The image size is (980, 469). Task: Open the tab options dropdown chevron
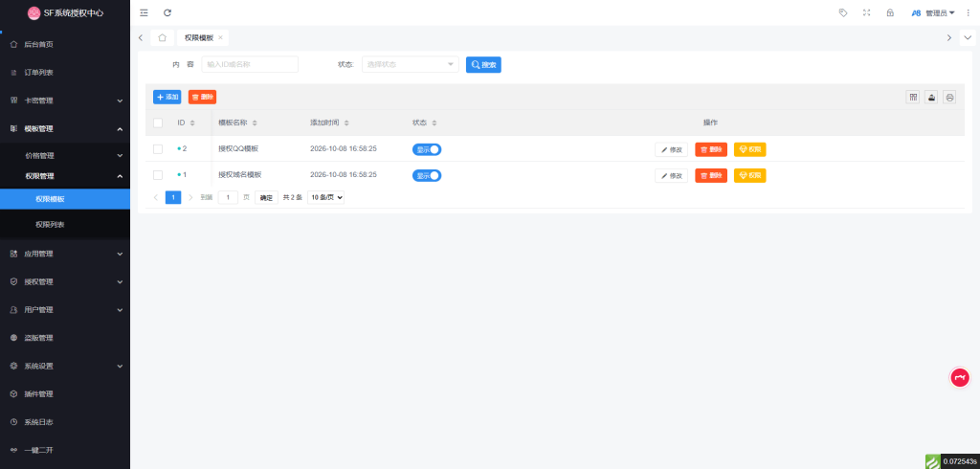coord(968,37)
